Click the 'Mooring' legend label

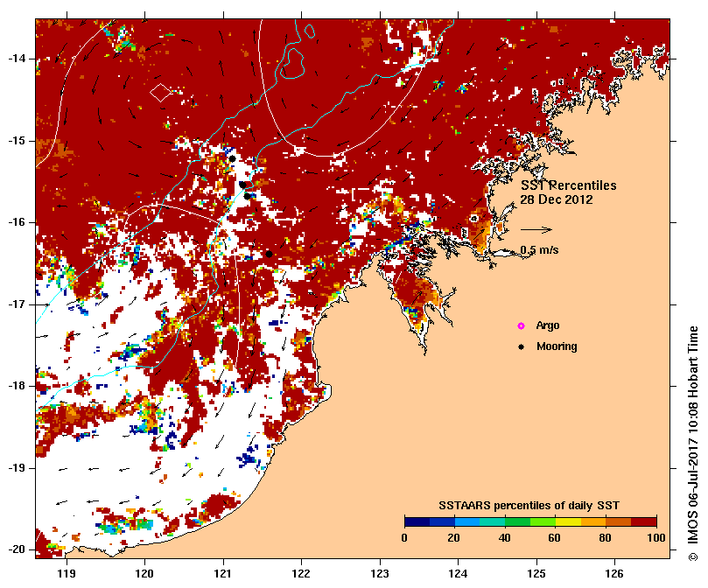tap(557, 346)
